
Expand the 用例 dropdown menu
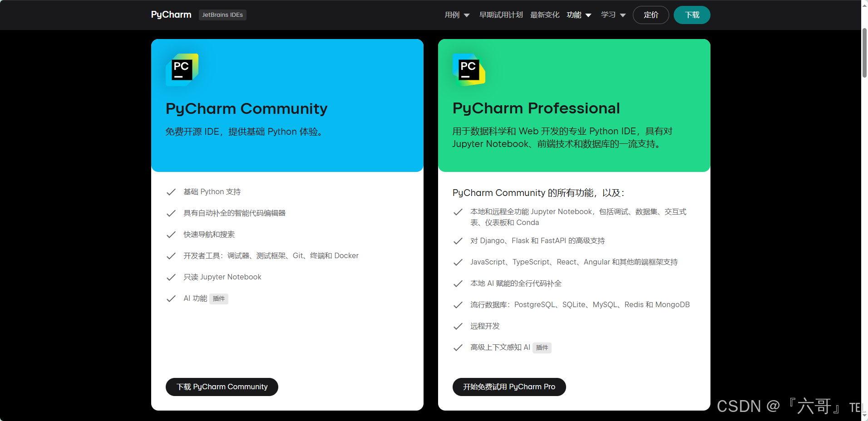tap(457, 15)
